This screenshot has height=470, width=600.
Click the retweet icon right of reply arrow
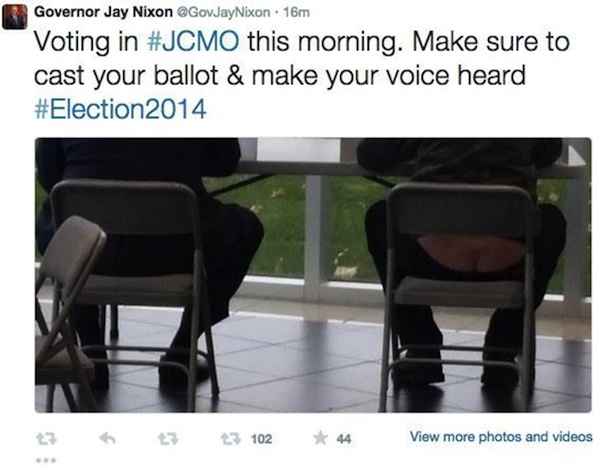point(169,439)
